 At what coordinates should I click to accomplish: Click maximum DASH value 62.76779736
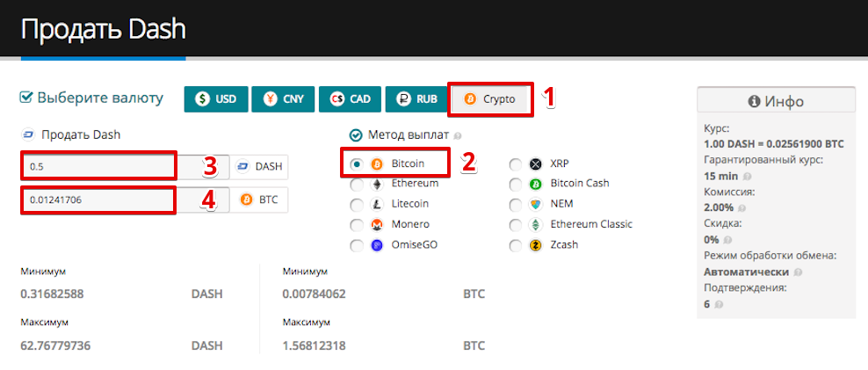click(55, 346)
